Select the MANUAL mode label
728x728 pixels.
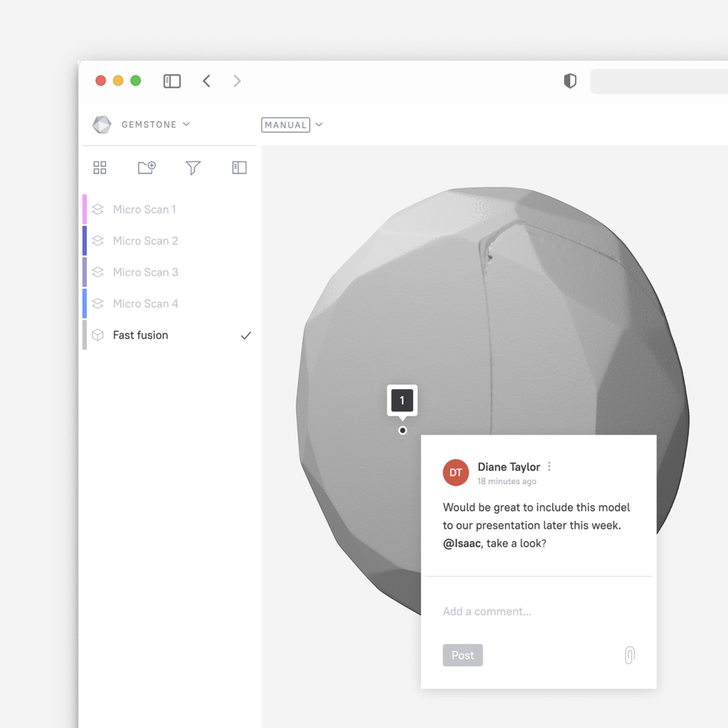tap(286, 125)
